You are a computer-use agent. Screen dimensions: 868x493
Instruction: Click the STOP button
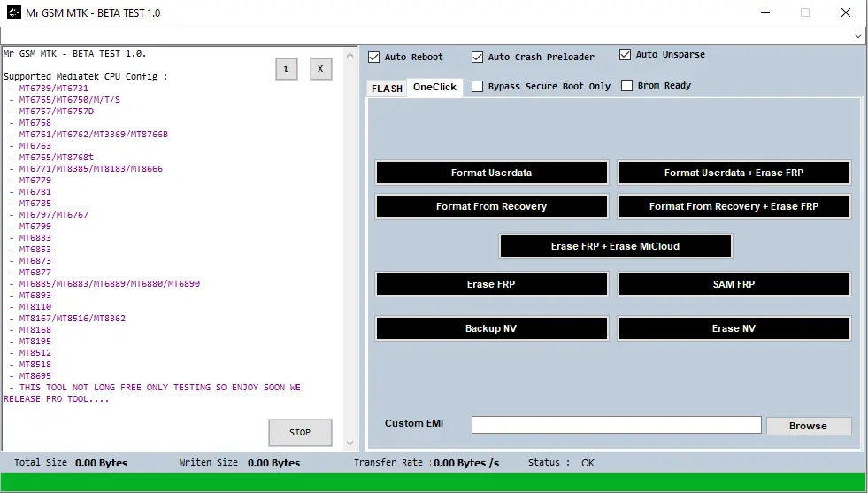[300, 432]
